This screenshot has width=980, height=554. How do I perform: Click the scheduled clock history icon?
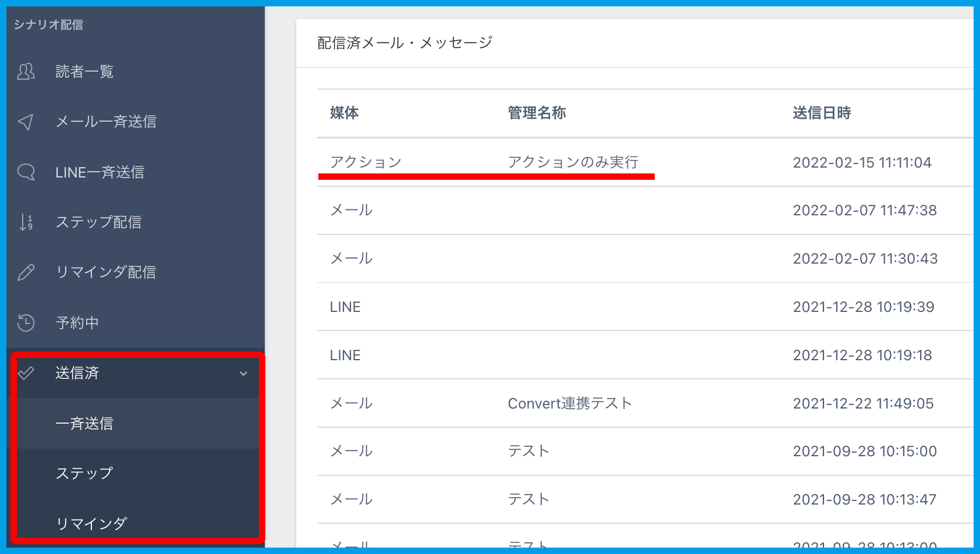(x=26, y=322)
